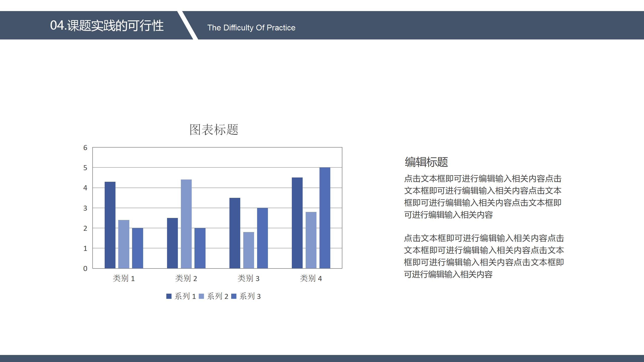Select the 系列 1 bar in 类别 2
Viewport: 644px width, 362px height.
click(172, 243)
